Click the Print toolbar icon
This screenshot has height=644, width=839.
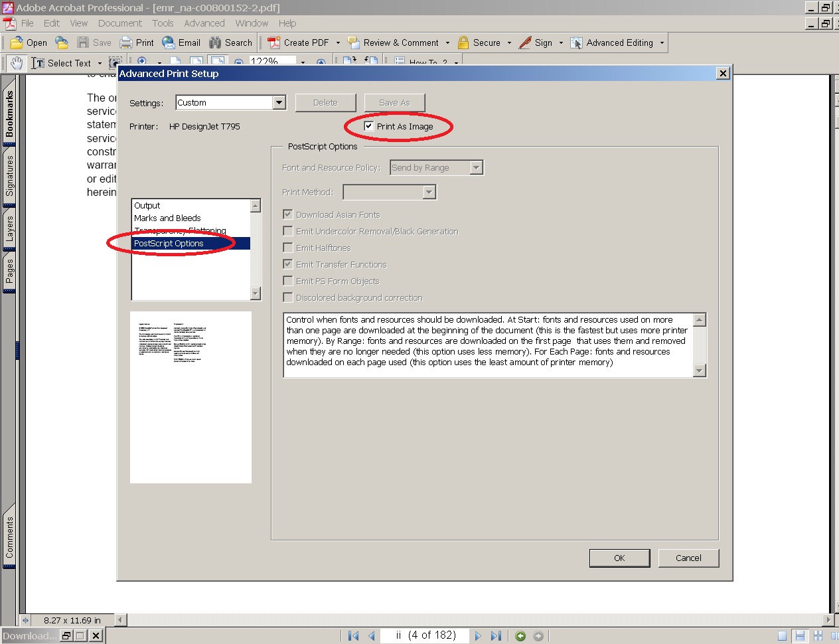(x=126, y=42)
